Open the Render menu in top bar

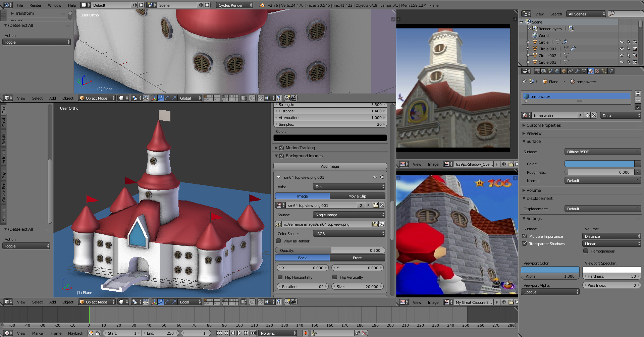tap(35, 5)
